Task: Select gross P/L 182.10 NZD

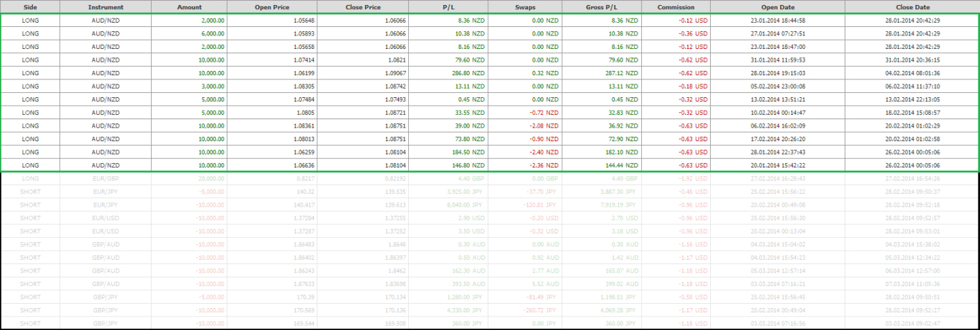Action: click(x=602, y=152)
